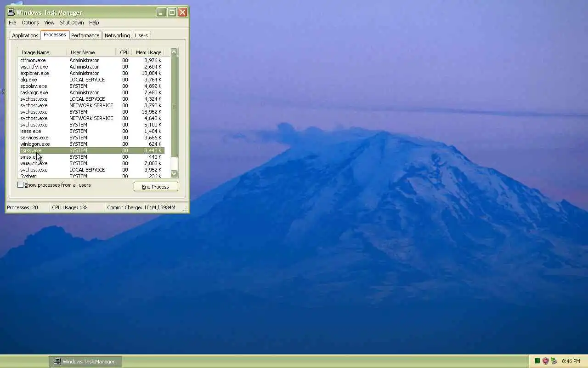Select the alg.exe process
588x368 pixels.
91,80
